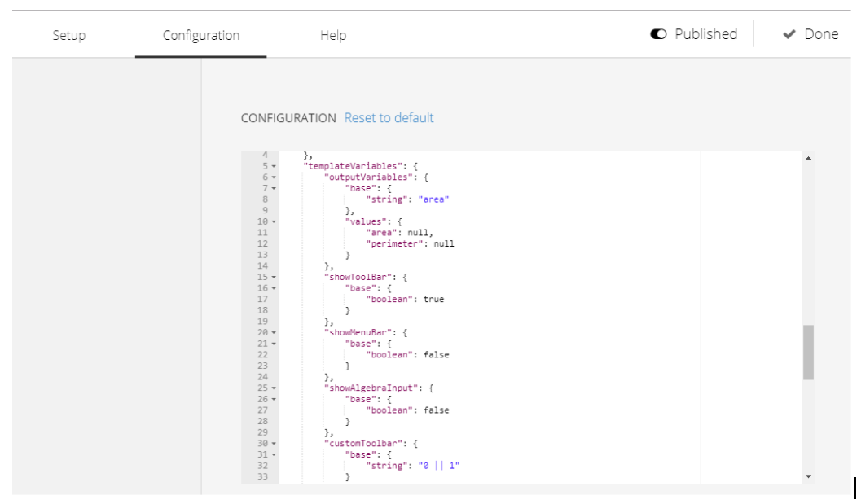Click the Done button label

821,34
